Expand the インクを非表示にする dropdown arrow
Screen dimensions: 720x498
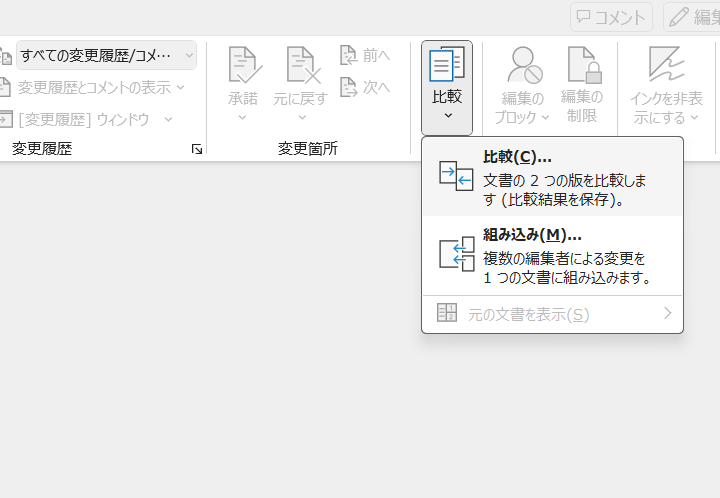point(694,118)
